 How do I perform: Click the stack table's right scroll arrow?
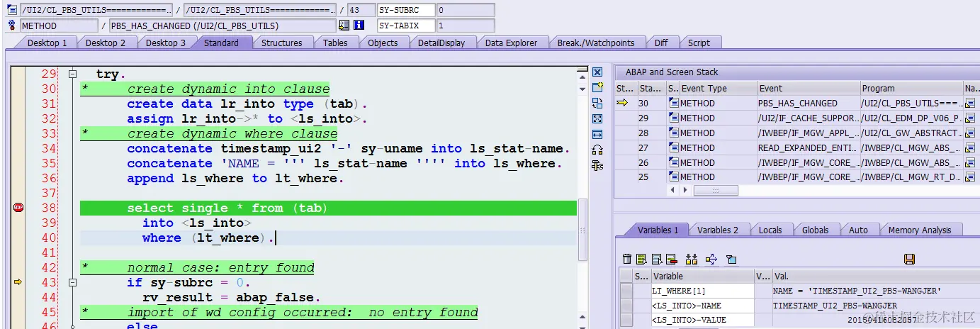[685, 191]
